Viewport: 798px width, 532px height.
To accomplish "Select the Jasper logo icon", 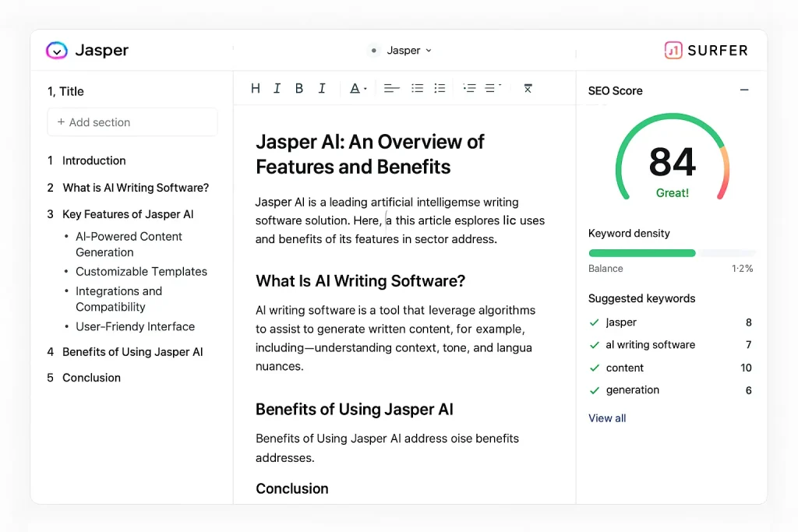I will pyautogui.click(x=56, y=50).
